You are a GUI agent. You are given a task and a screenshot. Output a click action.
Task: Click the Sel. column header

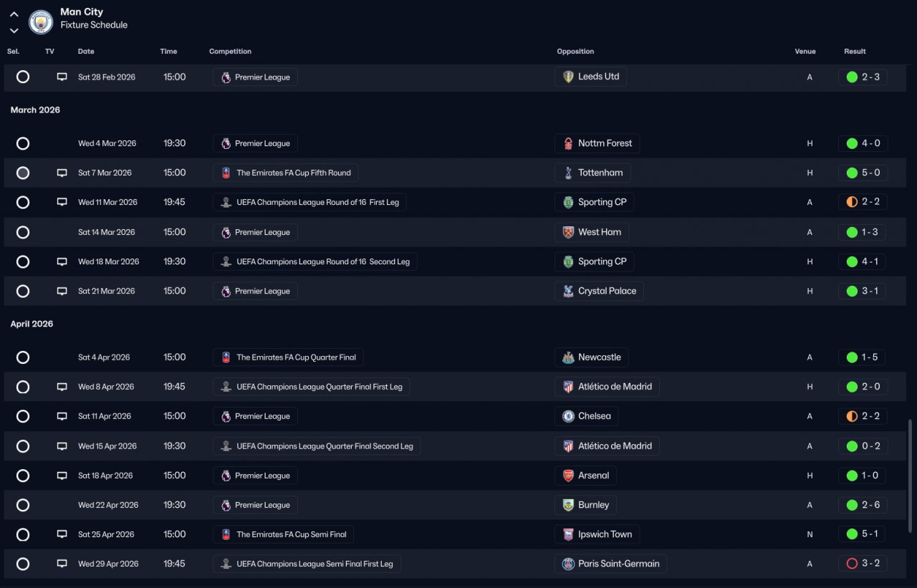(x=13, y=52)
